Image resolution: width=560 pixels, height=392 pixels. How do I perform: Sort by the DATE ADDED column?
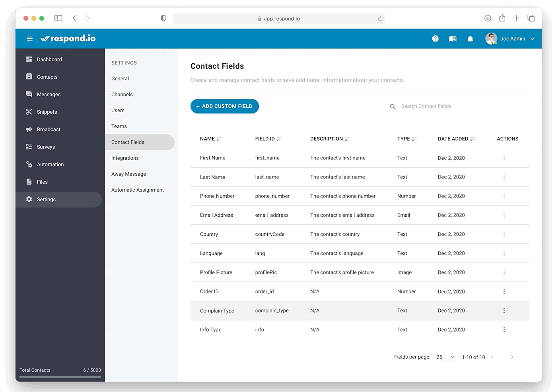coord(456,139)
